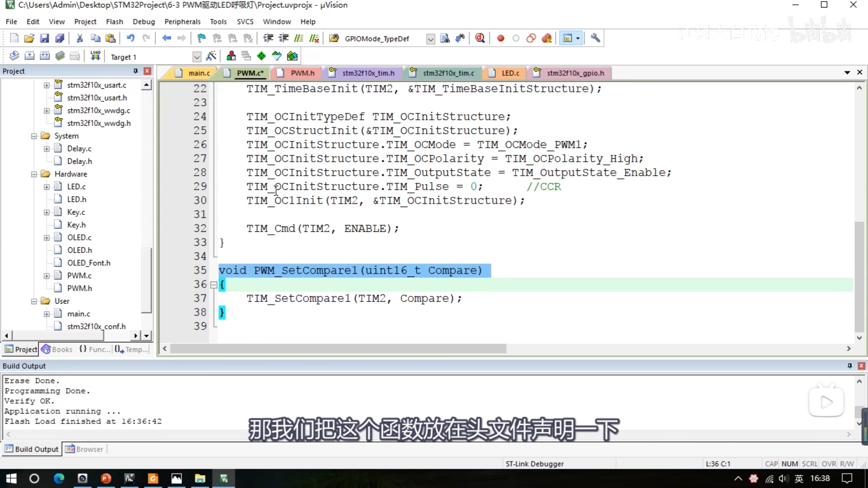Screen dimensions: 868x488
Task: Toggle pin on Project panel
Action: tap(136, 71)
